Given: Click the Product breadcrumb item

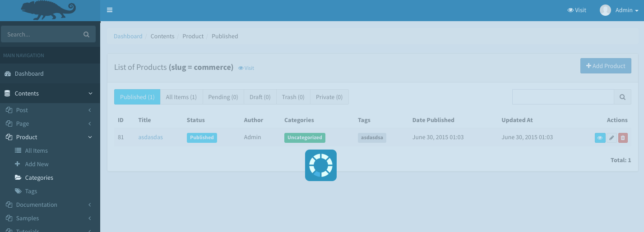Looking at the screenshot, I should coord(193,36).
